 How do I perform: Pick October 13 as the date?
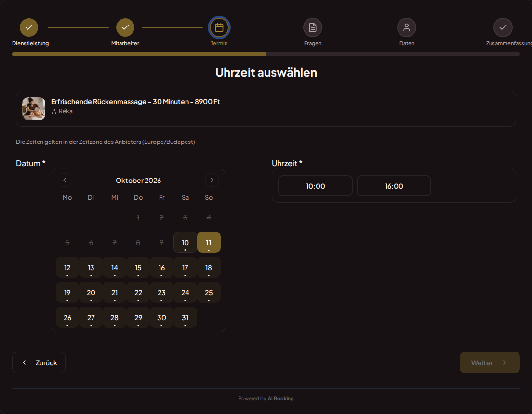91,267
